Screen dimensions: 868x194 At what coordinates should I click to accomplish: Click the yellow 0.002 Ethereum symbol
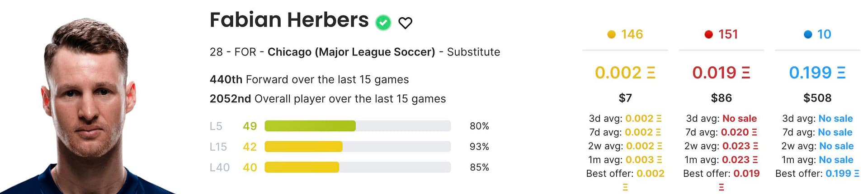[x=651, y=73]
